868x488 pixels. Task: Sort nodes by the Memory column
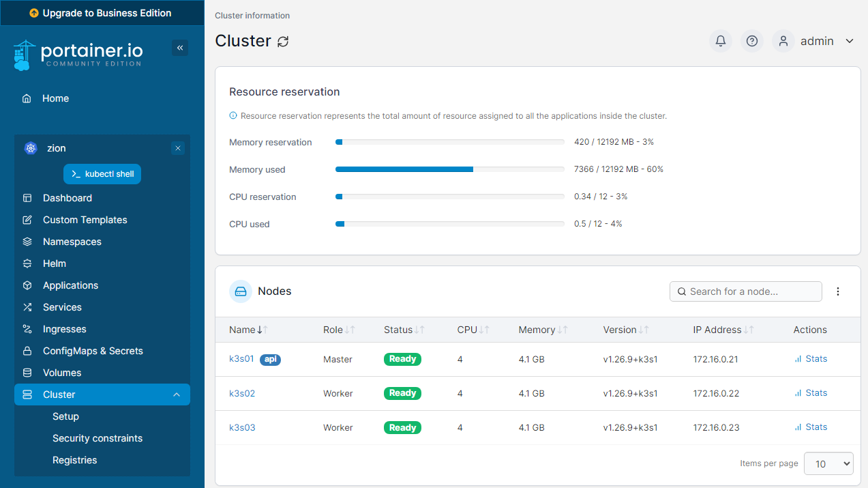tap(543, 330)
